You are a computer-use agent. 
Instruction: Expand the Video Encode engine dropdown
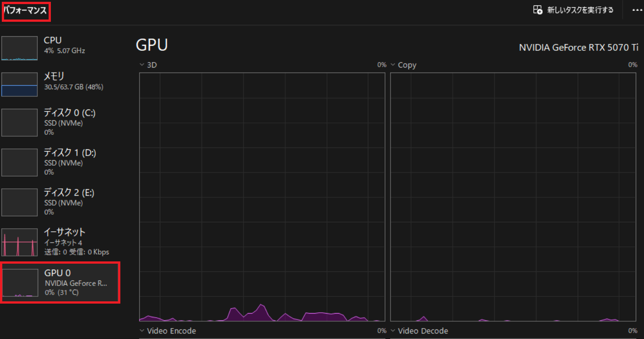pyautogui.click(x=142, y=331)
